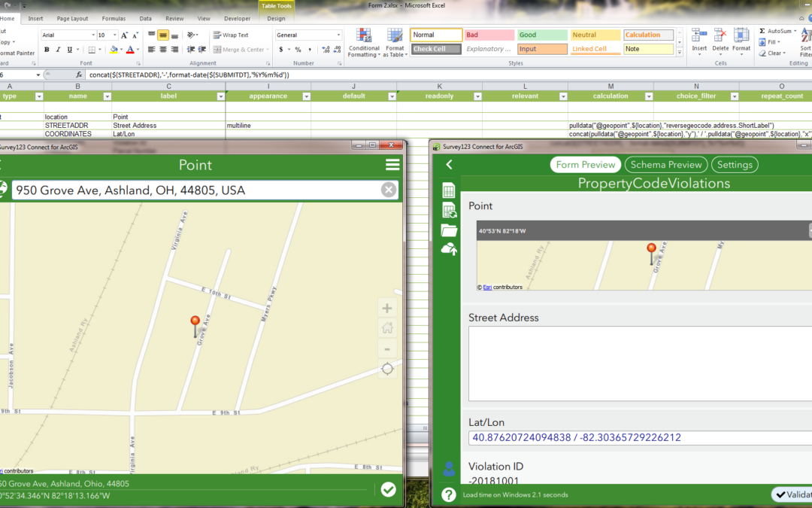Screen dimensions: 812x508
Task: Switch to Form Preview tab
Action: (586, 165)
